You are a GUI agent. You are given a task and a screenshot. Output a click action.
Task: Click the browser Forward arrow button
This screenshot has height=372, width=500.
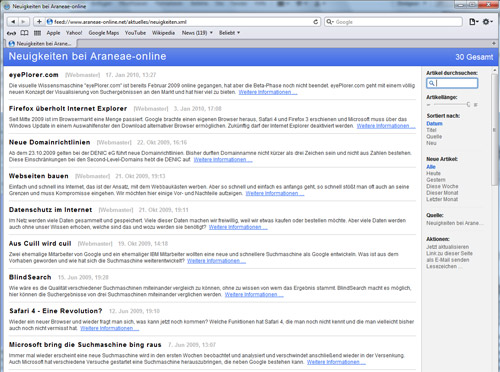click(x=23, y=22)
